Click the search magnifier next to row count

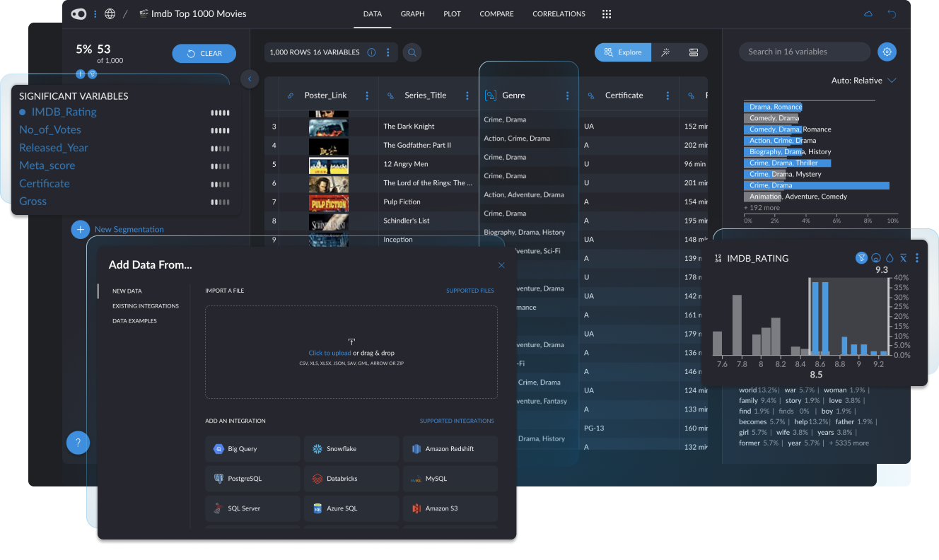[412, 52]
